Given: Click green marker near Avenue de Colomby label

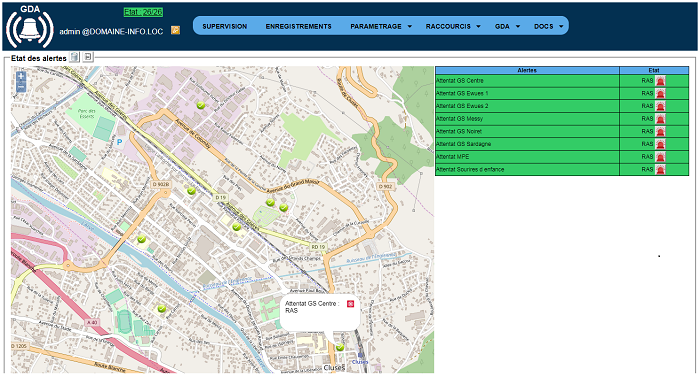Looking at the screenshot, I should pyautogui.click(x=201, y=105).
